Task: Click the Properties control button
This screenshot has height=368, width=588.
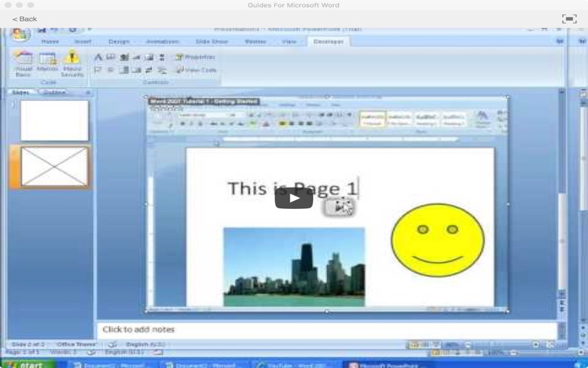Action: [x=196, y=57]
